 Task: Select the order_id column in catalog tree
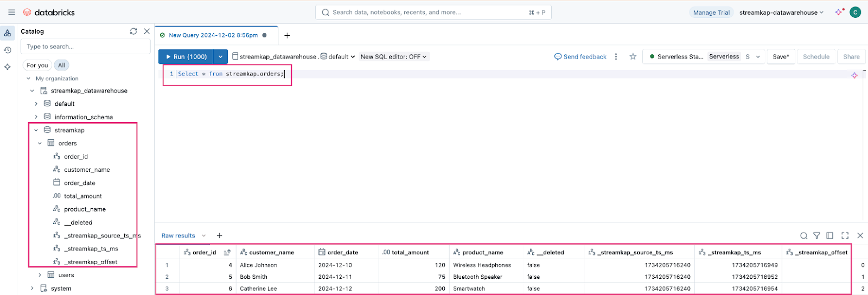point(76,156)
